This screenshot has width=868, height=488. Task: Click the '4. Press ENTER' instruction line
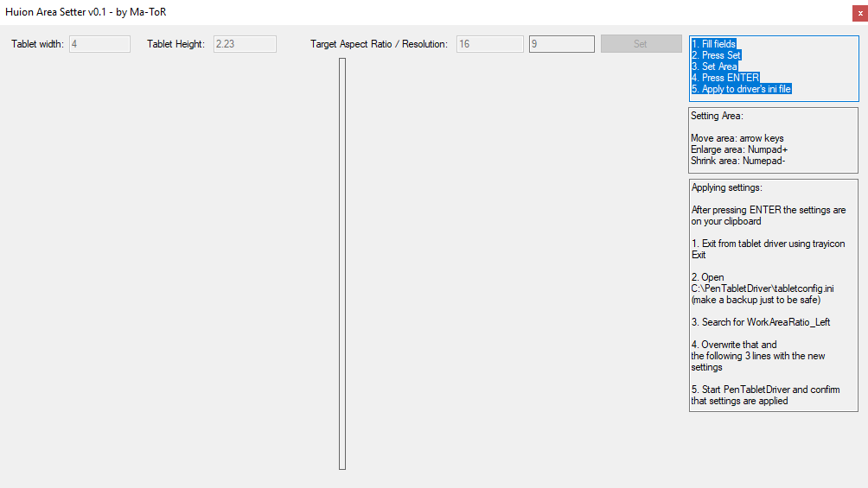point(725,78)
